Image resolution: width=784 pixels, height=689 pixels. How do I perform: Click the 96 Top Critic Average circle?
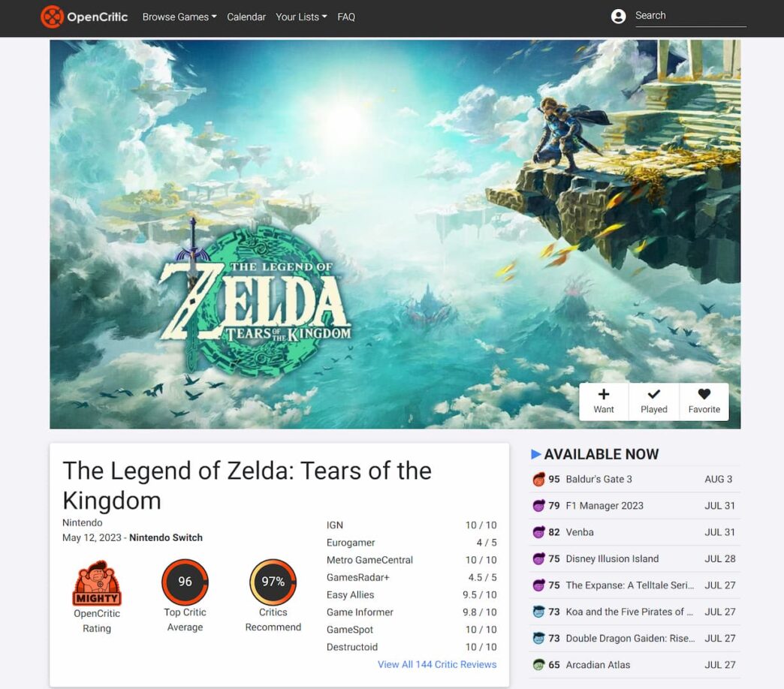(x=185, y=582)
